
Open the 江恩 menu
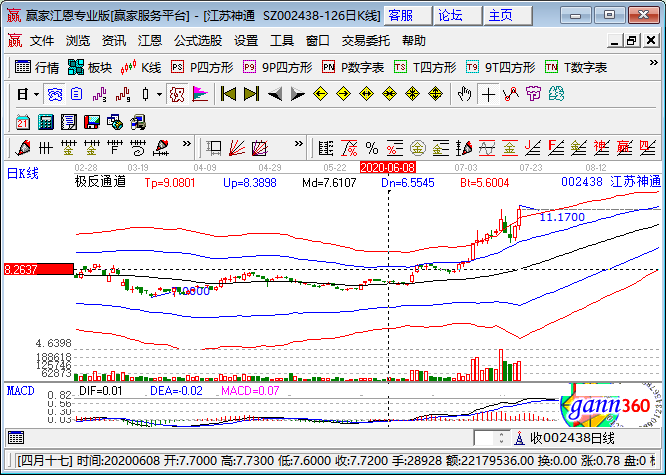click(x=150, y=41)
